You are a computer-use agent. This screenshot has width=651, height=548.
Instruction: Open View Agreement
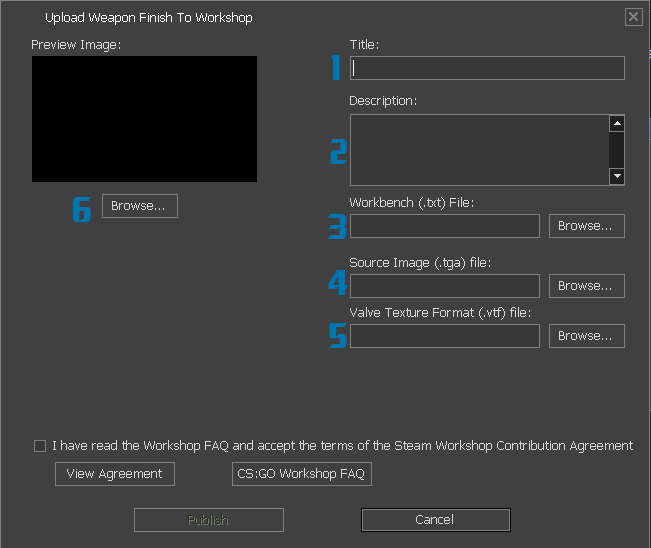pos(115,474)
